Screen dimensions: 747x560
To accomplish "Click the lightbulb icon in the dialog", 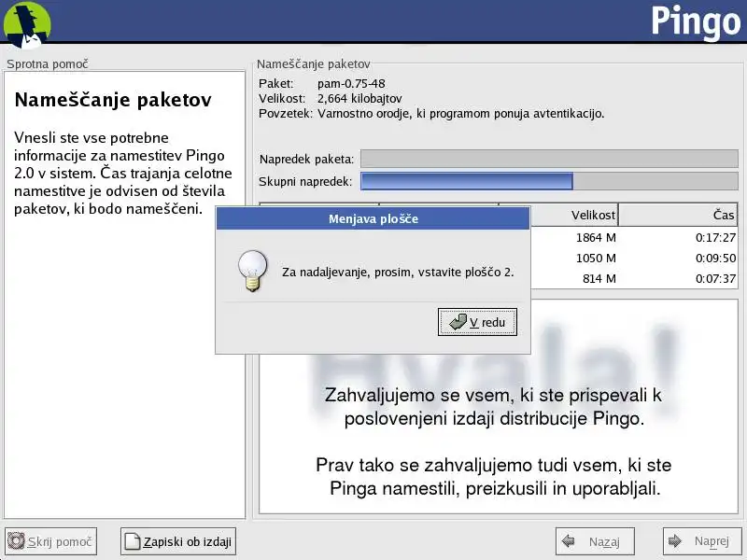I will pos(252,271).
